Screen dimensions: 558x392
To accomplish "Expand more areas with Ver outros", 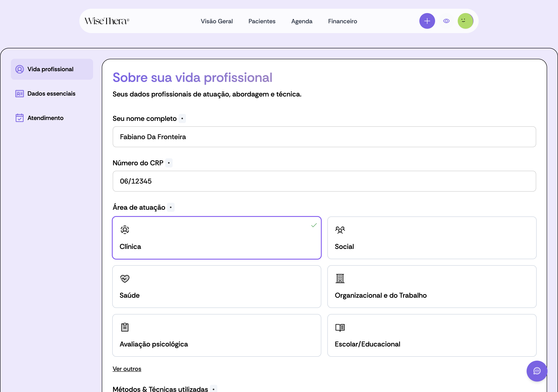I will tap(127, 369).
